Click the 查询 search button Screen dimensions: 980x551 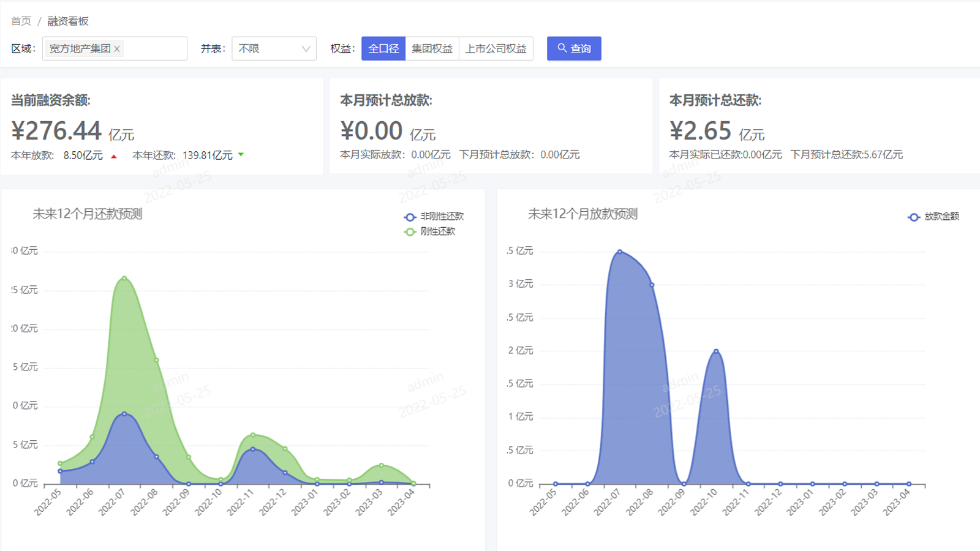tap(574, 48)
